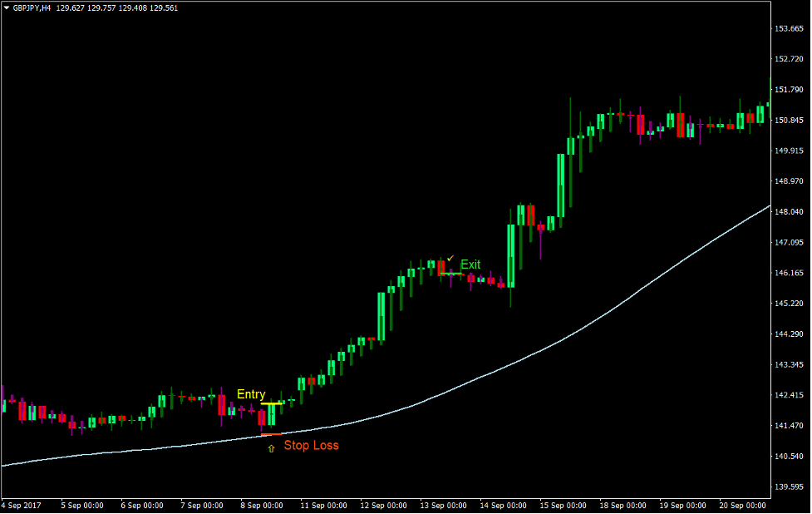The image size is (812, 514).
Task: Click the yellow up arrow below Stop Loss
Action: pos(271,447)
